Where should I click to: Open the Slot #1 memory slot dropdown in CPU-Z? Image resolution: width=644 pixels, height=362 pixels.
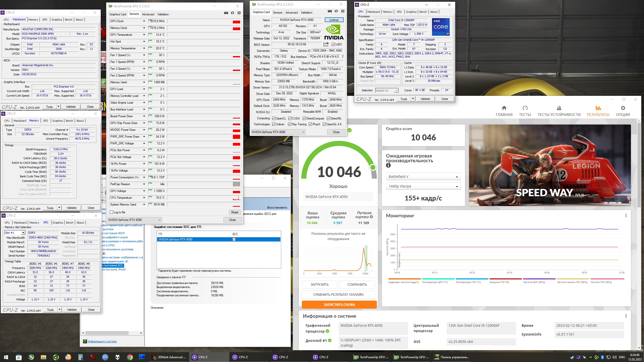[15, 233]
